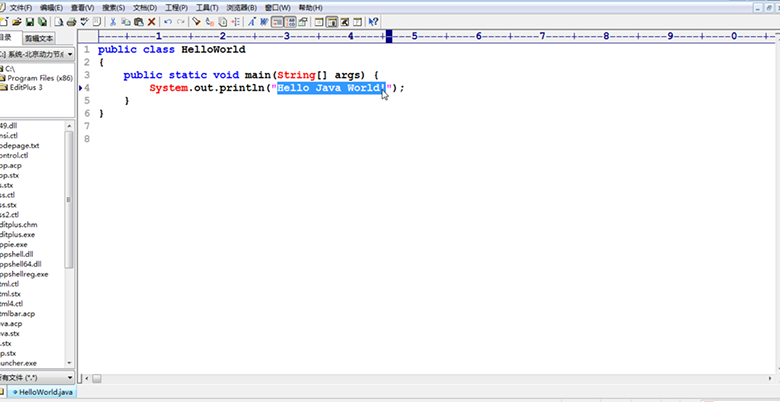Viewport: 780px width, 402px height.
Task: Click the highlighted Hello Java World string
Action: [331, 88]
